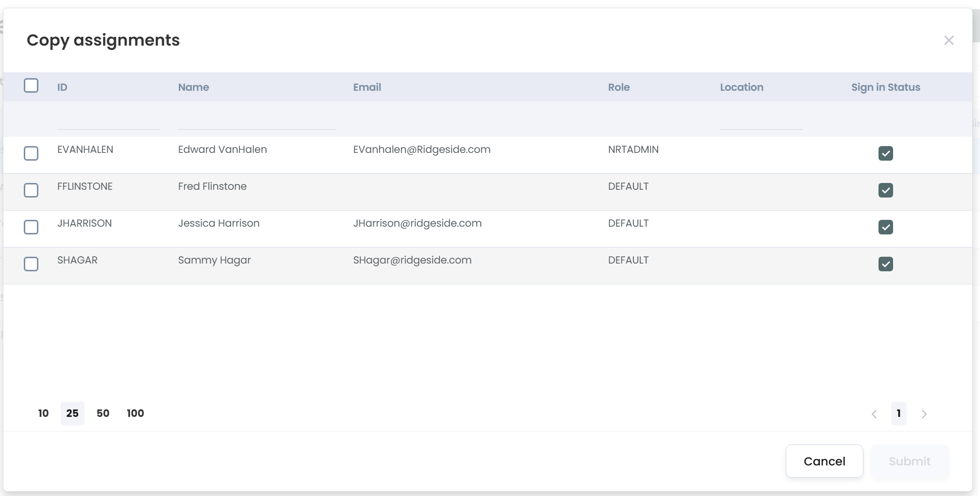Select the SHAGAR row checkbox
The image size is (980, 496).
point(31,264)
